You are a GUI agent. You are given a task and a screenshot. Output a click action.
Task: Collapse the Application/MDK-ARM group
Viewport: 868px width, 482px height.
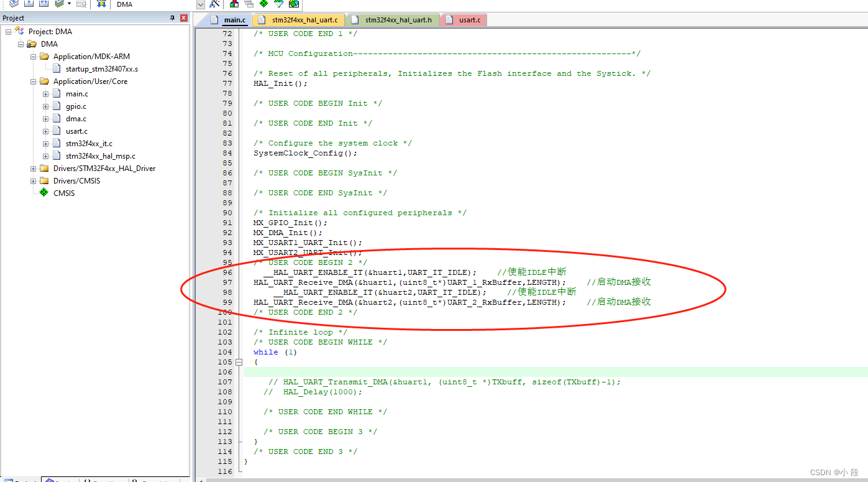coord(33,56)
